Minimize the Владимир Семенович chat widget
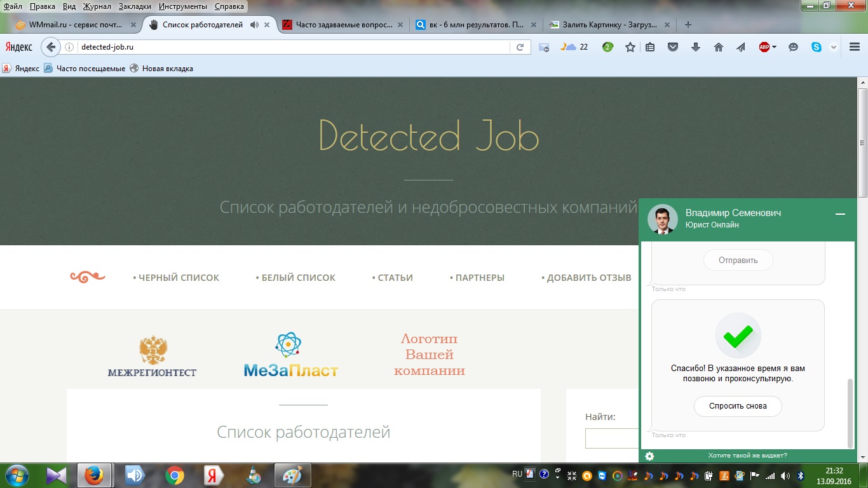 tap(840, 215)
